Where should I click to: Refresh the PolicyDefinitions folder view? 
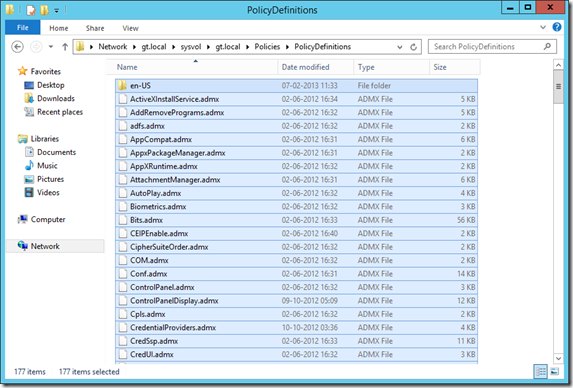(x=413, y=47)
